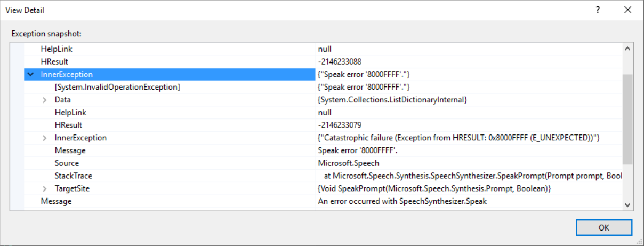Select the Source row

click(323, 163)
